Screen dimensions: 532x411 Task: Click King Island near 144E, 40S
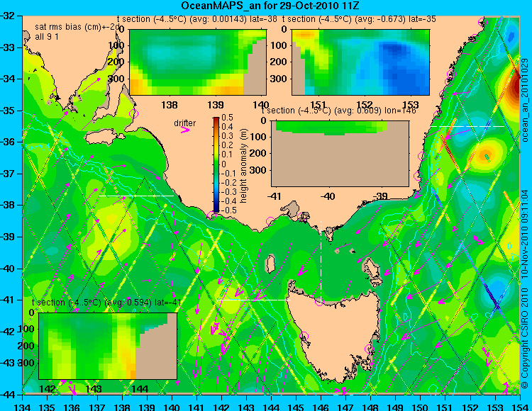pos(270,264)
